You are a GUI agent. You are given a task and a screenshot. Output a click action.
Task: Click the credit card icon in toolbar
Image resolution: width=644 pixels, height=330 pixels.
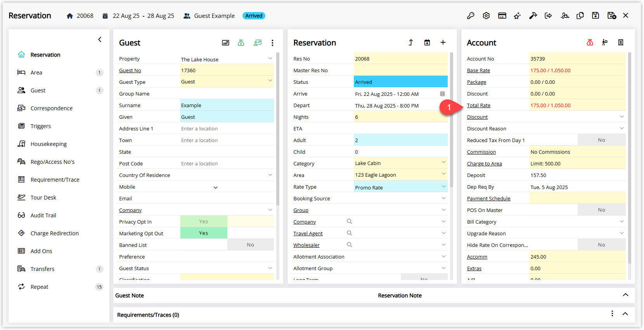tap(502, 16)
